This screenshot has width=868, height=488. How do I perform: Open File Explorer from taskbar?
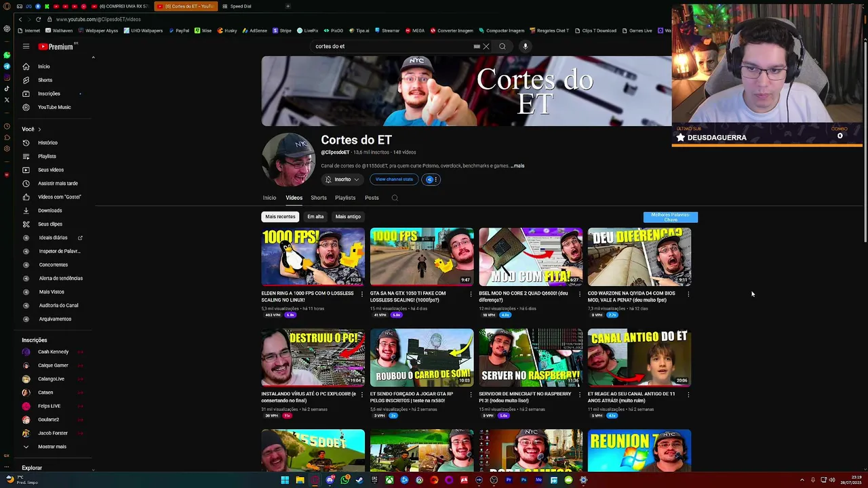[300, 480]
